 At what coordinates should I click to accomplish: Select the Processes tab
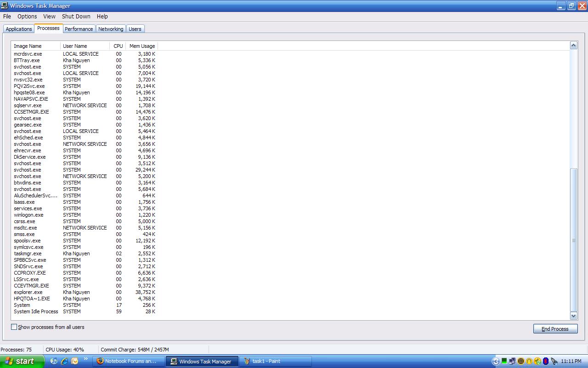pos(48,28)
